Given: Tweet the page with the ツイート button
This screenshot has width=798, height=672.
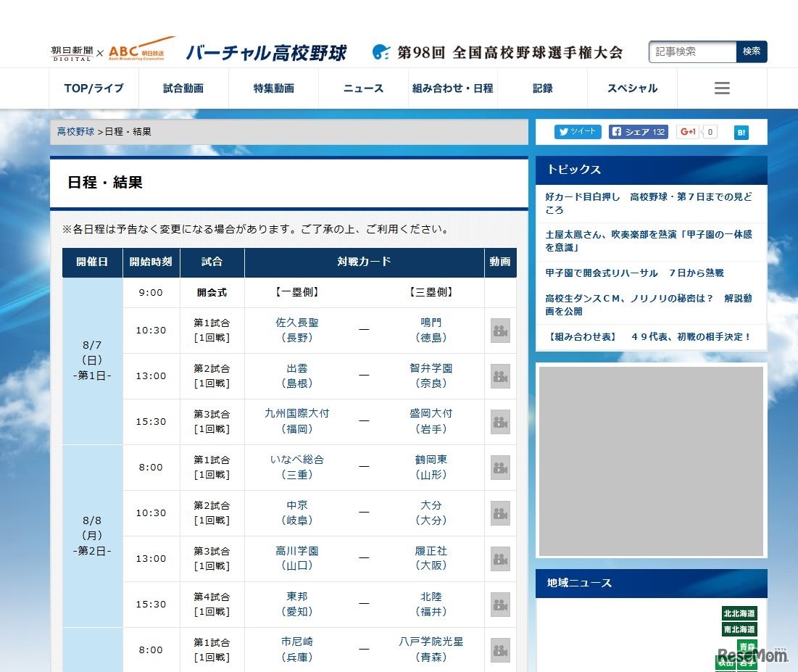Looking at the screenshot, I should (578, 131).
